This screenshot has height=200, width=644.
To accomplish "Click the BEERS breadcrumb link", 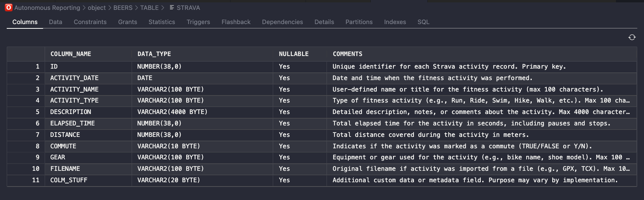I will 123,7.
